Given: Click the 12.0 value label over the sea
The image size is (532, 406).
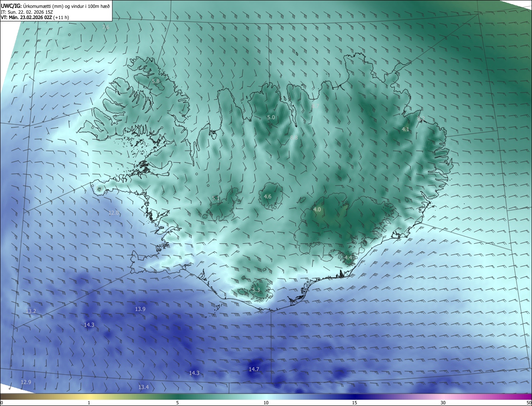Looking at the screenshot, I should coord(114,213).
